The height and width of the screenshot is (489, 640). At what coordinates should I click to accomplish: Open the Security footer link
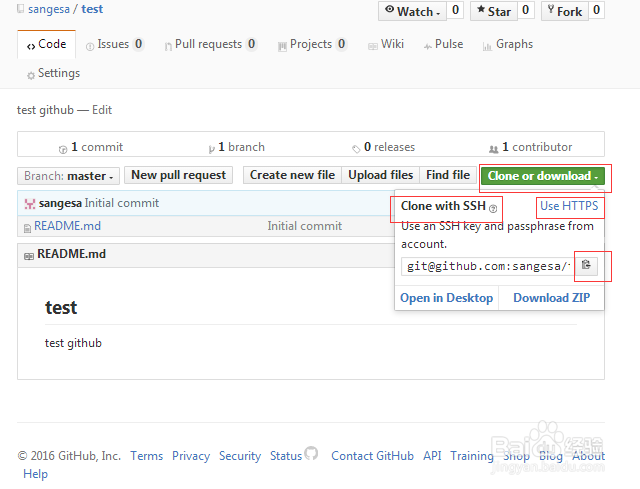240,456
